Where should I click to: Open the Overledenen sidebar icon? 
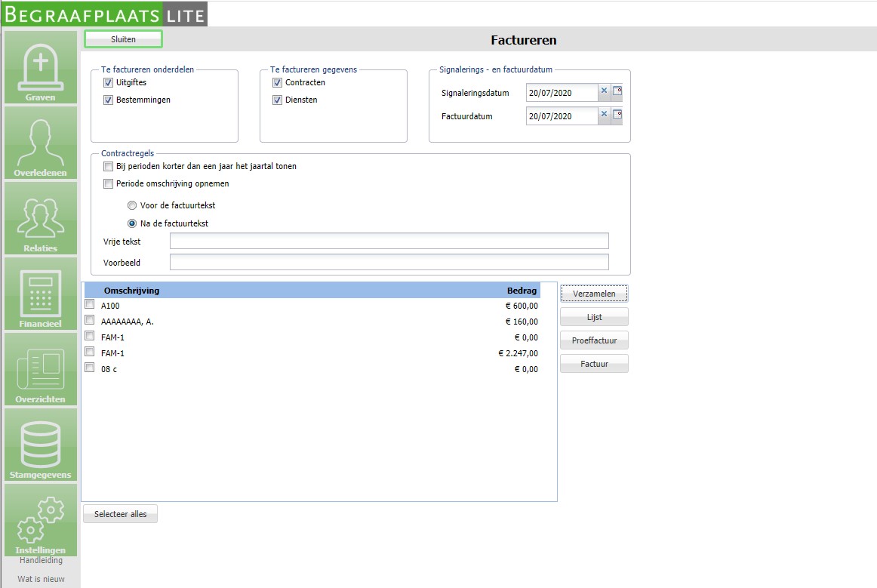40,143
